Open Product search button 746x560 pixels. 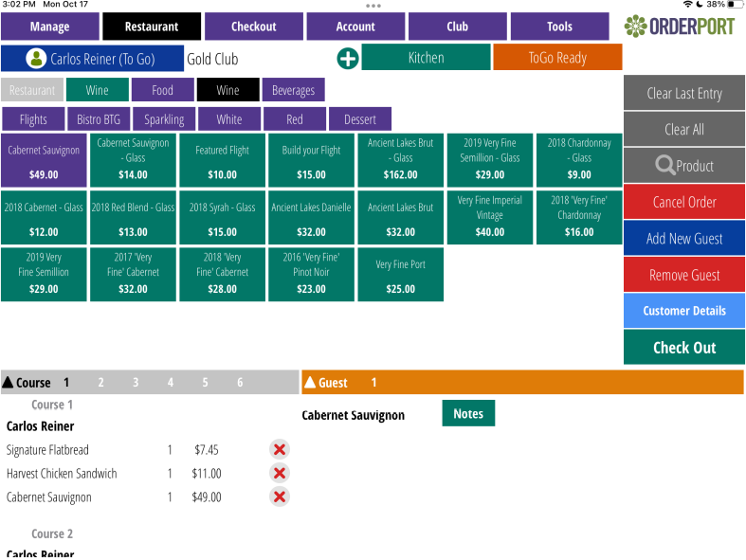pyautogui.click(x=684, y=166)
